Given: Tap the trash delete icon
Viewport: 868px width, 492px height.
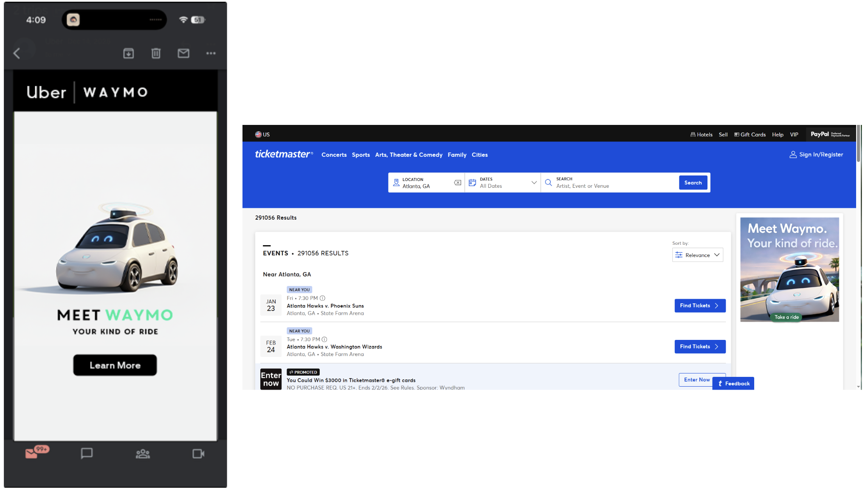Looking at the screenshot, I should (x=156, y=54).
